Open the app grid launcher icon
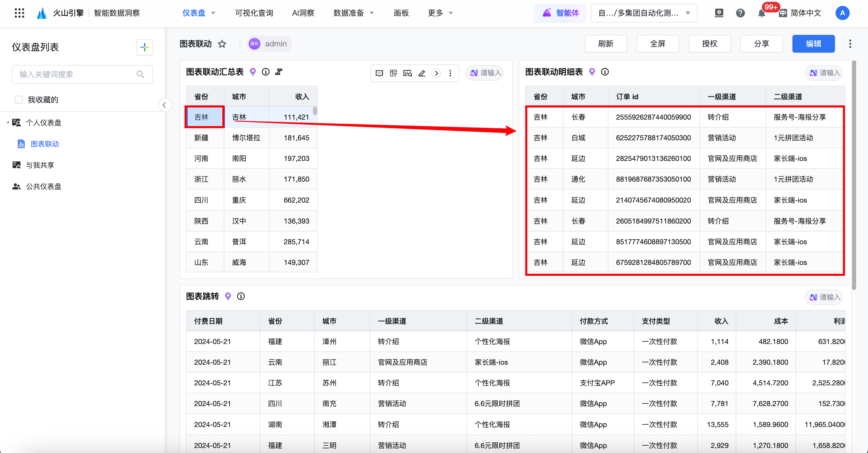 tap(19, 13)
